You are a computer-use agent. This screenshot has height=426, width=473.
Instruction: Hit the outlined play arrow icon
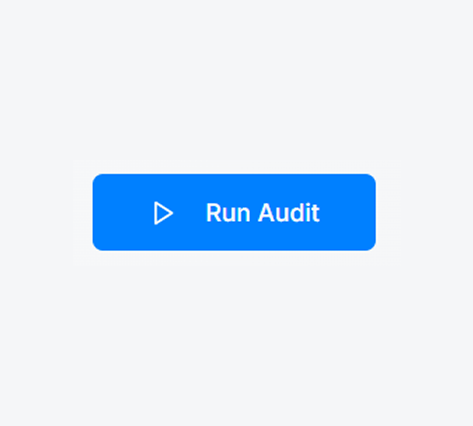(x=163, y=213)
